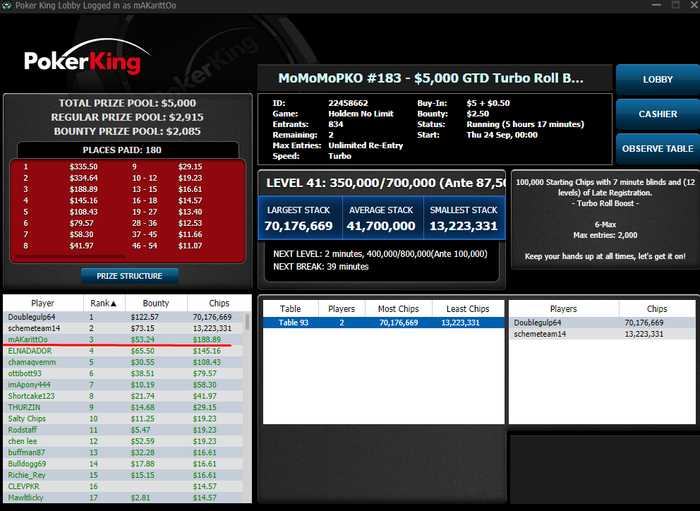Select Rodstaff player row
Viewport: 700px width, 511px height.
[x=124, y=430]
